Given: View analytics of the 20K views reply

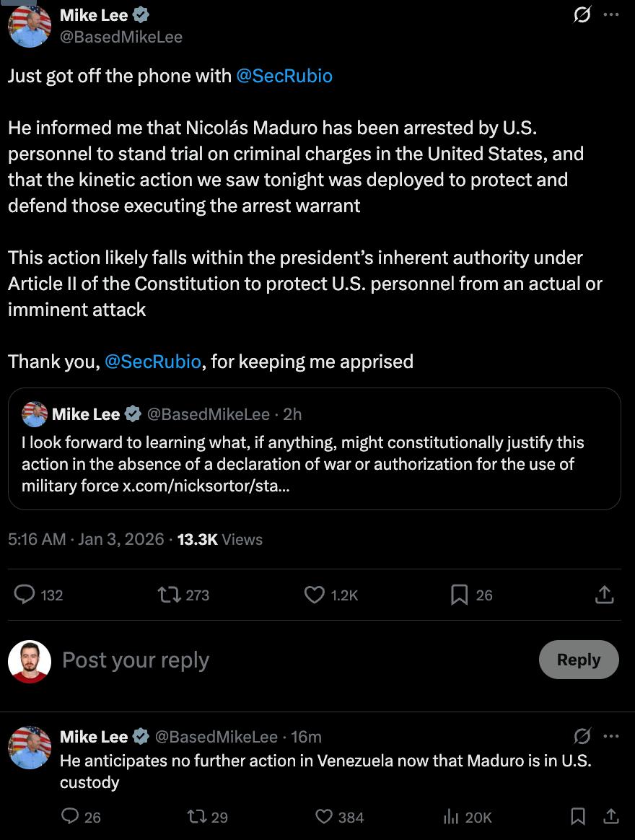Looking at the screenshot, I should pyautogui.click(x=451, y=816).
